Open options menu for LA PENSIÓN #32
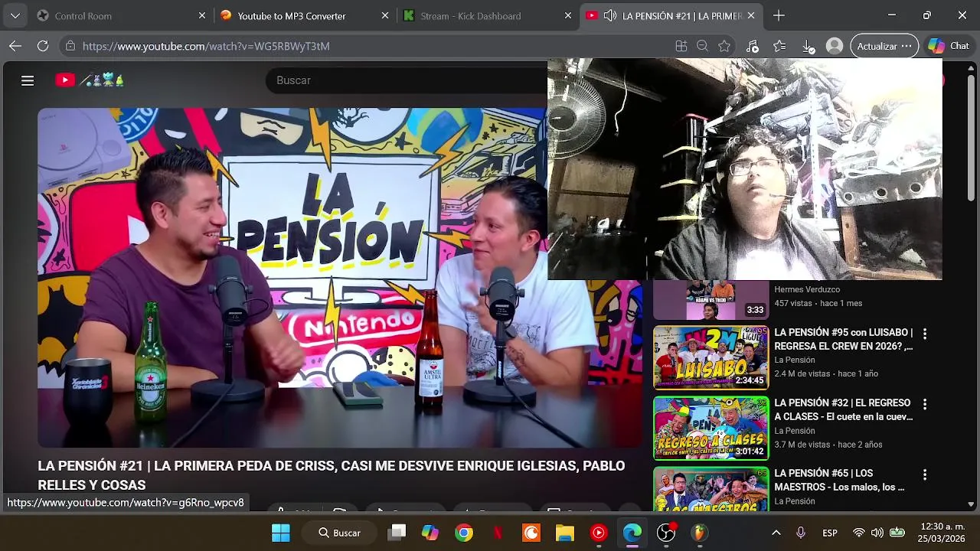The image size is (980, 551). pos(925,404)
